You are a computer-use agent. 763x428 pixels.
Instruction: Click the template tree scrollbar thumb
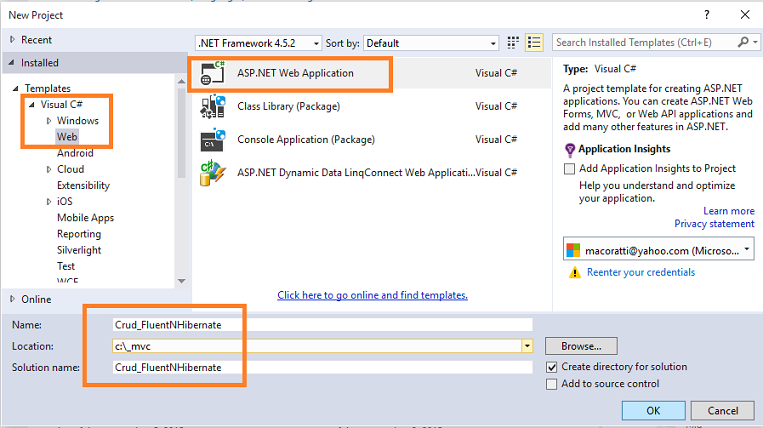182,131
